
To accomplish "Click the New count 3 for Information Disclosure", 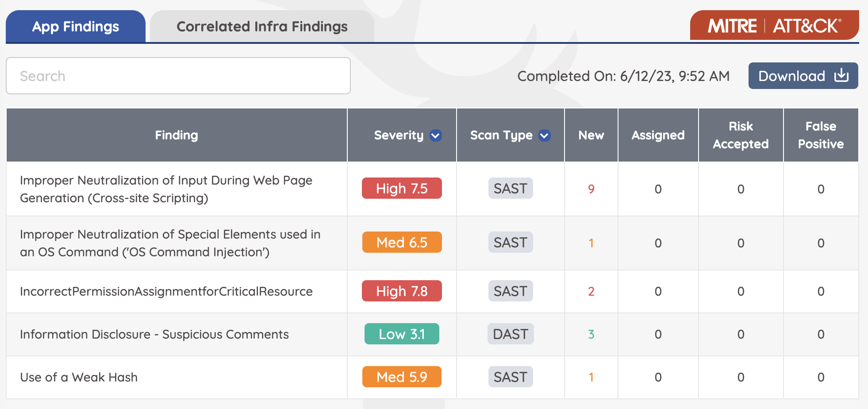I will [591, 334].
